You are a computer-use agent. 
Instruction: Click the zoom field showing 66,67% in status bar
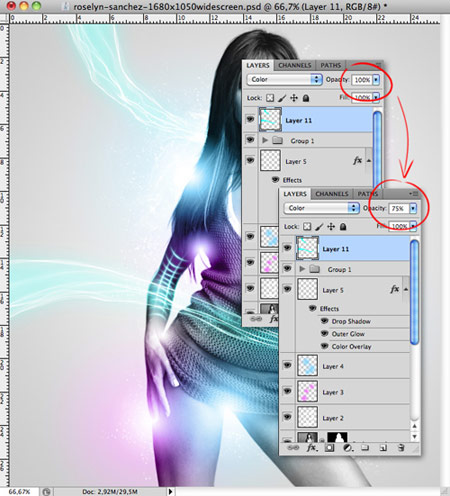[19, 492]
